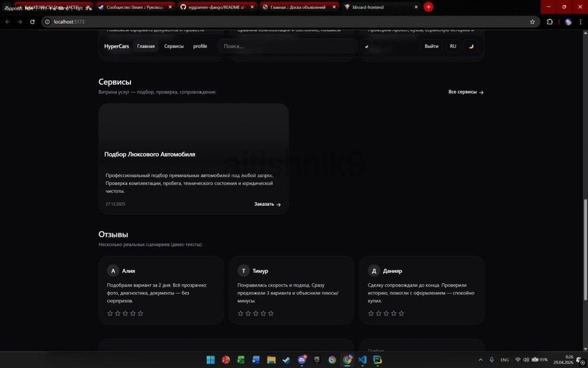Go to the profile nav item

click(x=200, y=46)
